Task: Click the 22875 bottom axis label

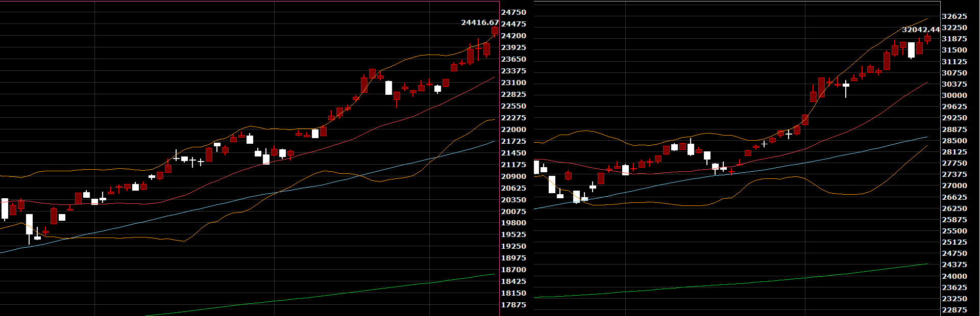Action: pos(954,310)
